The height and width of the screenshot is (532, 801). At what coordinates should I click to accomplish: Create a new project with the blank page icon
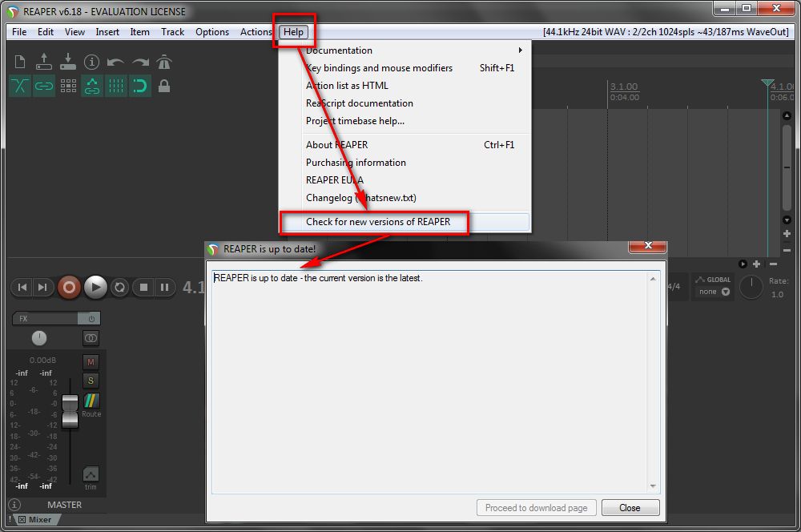point(20,62)
